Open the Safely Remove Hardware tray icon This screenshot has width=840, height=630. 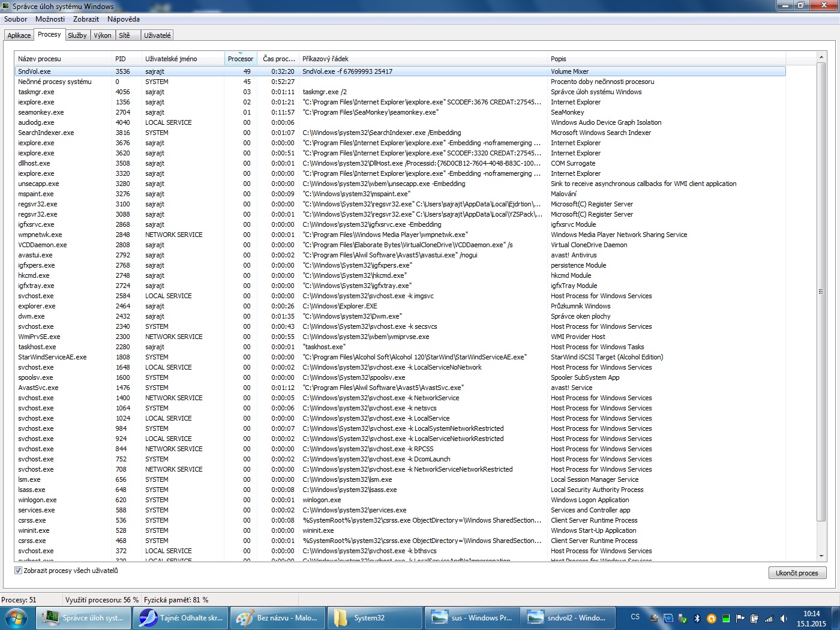(x=682, y=618)
